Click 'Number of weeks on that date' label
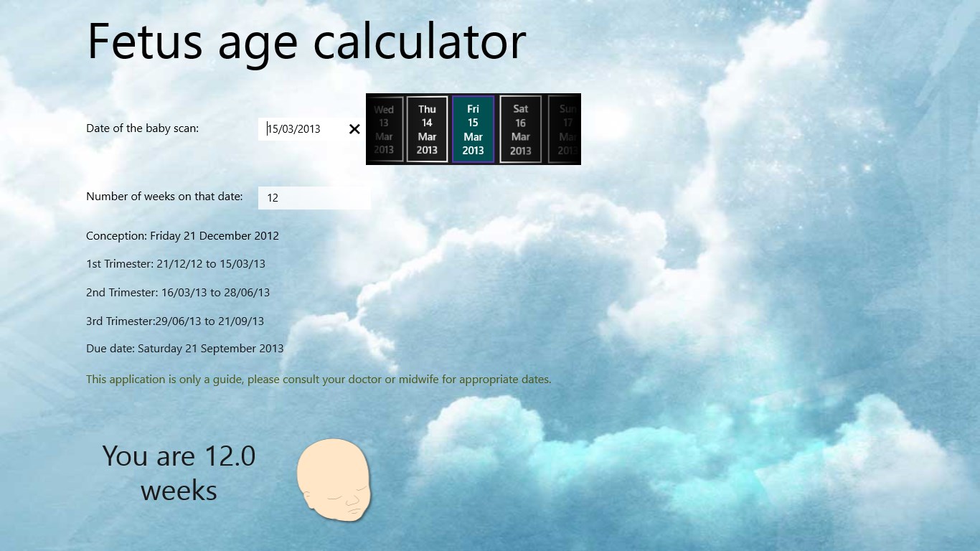Viewport: 980px width, 551px height. pyautogui.click(x=164, y=197)
